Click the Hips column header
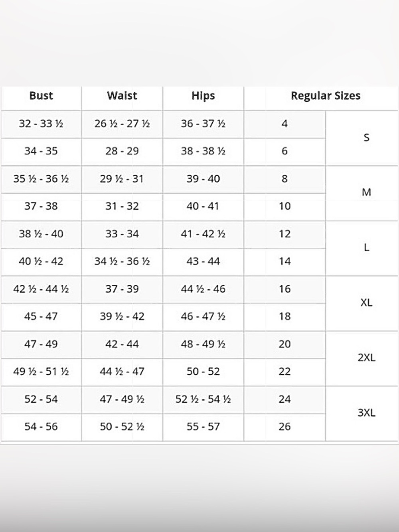Viewport: 399px width, 532px height. pos(203,96)
